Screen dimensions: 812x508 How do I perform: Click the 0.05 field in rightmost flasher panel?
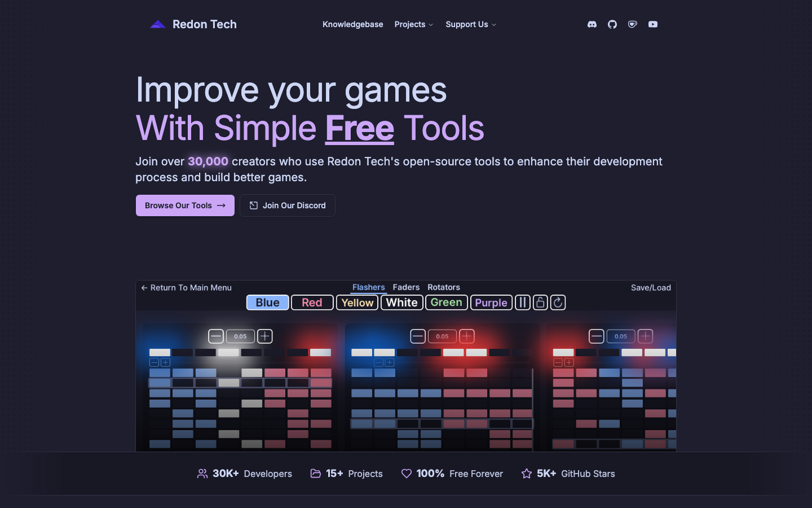tap(621, 336)
